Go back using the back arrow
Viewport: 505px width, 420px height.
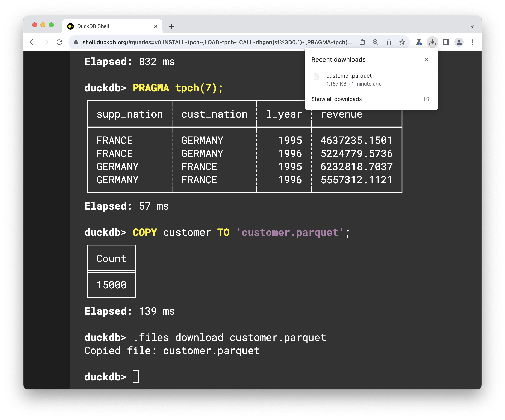33,42
